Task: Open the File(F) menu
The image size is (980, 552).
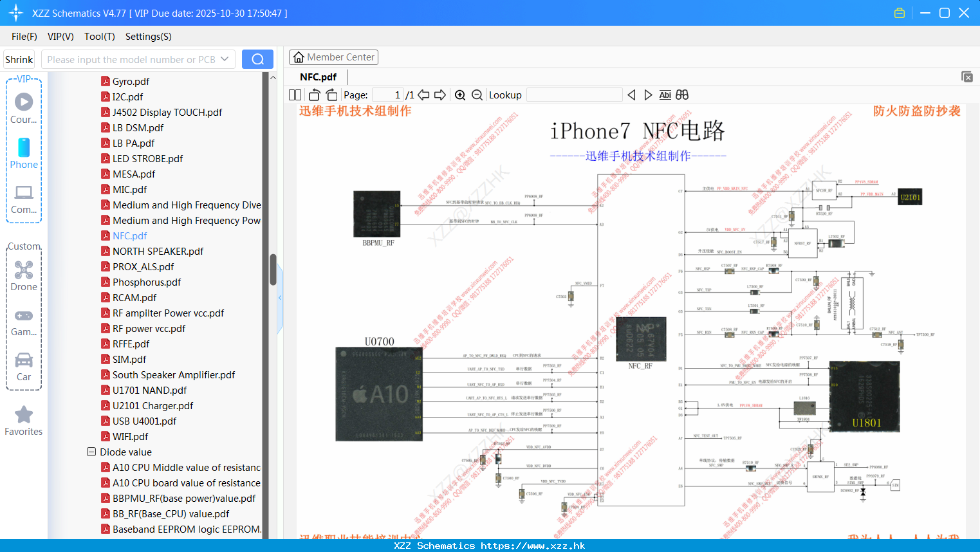Action: click(x=24, y=37)
